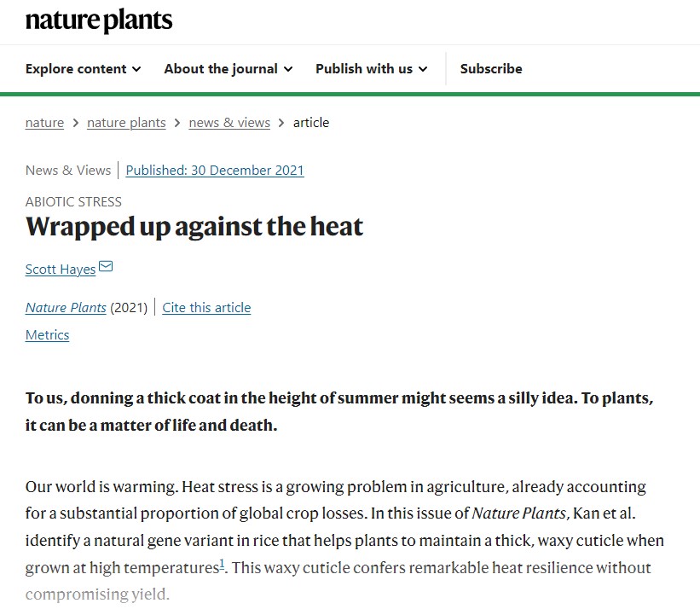The image size is (700, 609).
Task: Click the chevron next to About the journal
Action: click(x=288, y=69)
